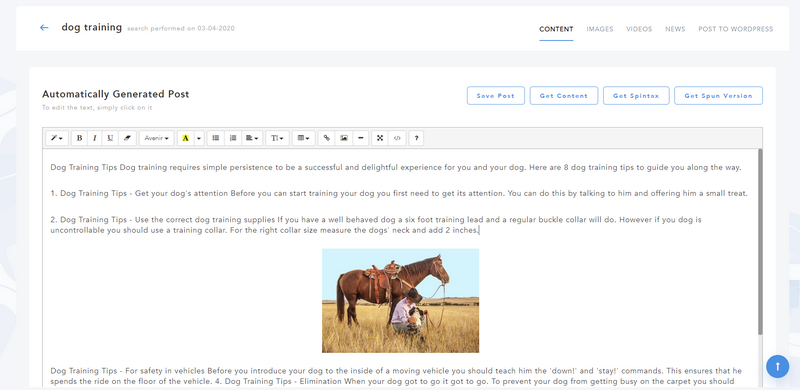Screen dimensions: 800x390
Task: Toggle bold formatting
Action: click(x=79, y=138)
